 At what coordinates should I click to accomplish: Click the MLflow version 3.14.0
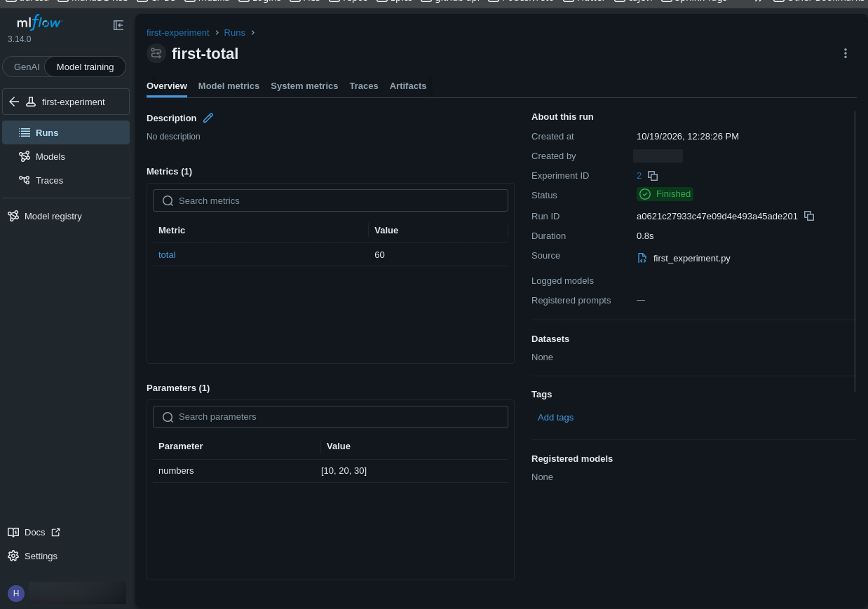coord(20,39)
